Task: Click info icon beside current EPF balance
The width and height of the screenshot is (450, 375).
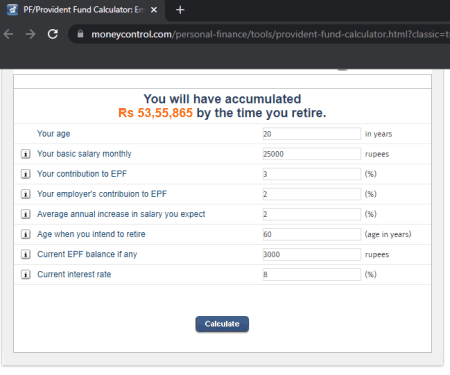Action: coord(26,254)
